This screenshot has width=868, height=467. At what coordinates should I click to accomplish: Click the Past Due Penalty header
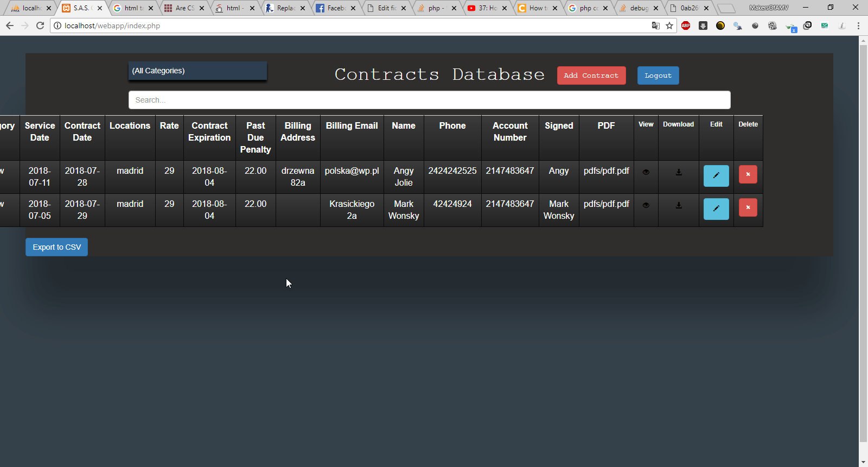point(256,137)
